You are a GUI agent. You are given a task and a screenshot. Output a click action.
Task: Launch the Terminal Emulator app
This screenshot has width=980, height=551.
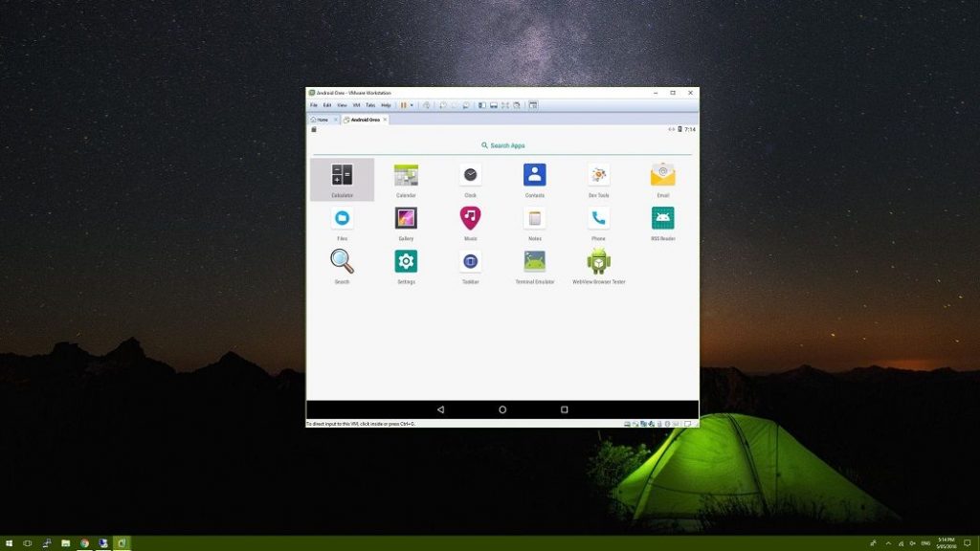coord(533,259)
